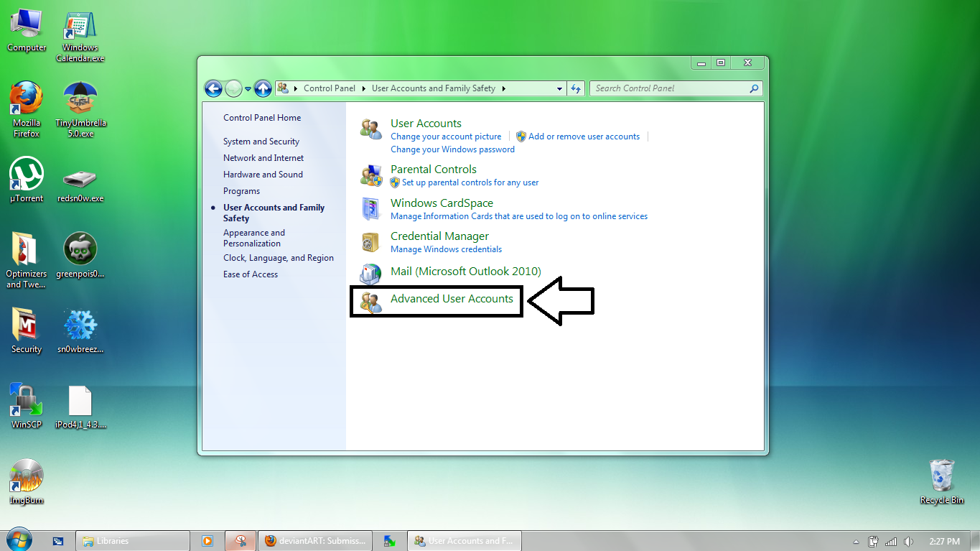Click the Change your Windows password link
Image resolution: width=980 pixels, height=551 pixels.
tap(452, 149)
